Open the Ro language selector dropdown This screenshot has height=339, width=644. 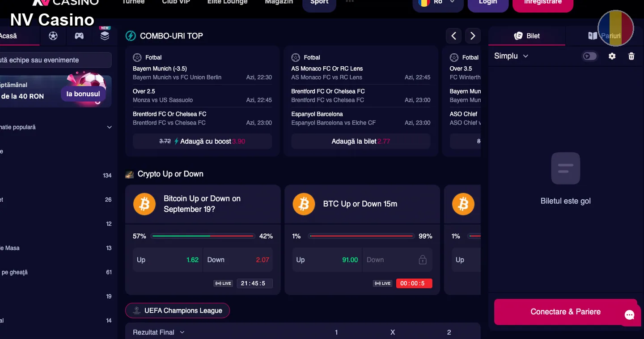[438, 3]
